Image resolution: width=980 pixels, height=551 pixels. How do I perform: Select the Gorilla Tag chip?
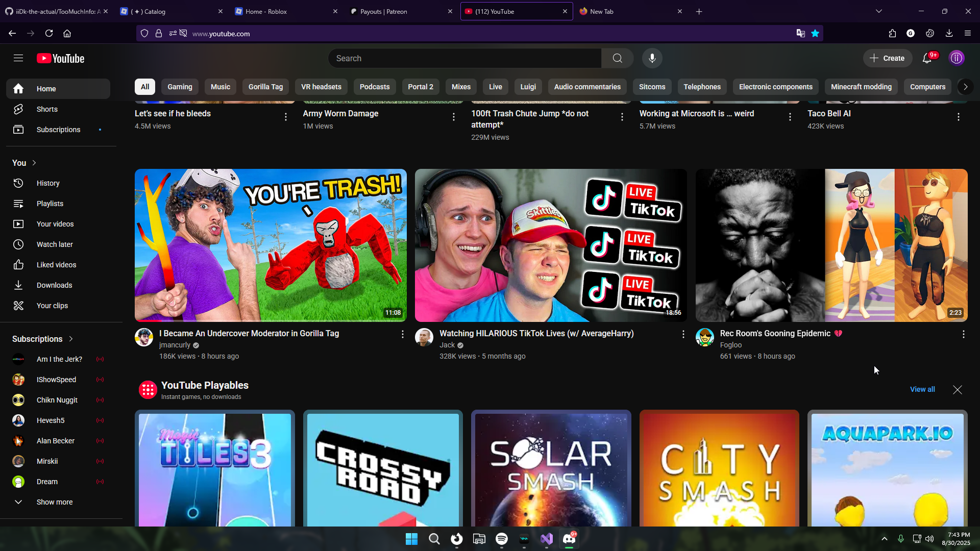[265, 87]
